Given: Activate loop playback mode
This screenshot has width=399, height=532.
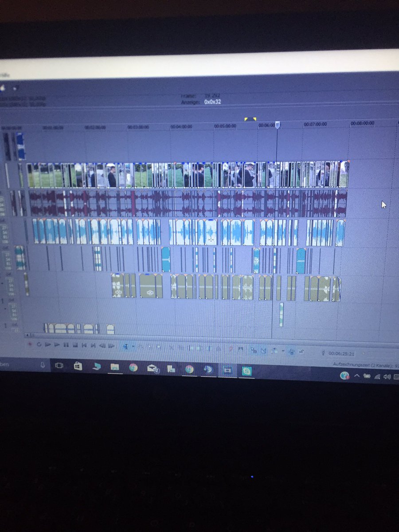Looking at the screenshot, I should 39,345.
